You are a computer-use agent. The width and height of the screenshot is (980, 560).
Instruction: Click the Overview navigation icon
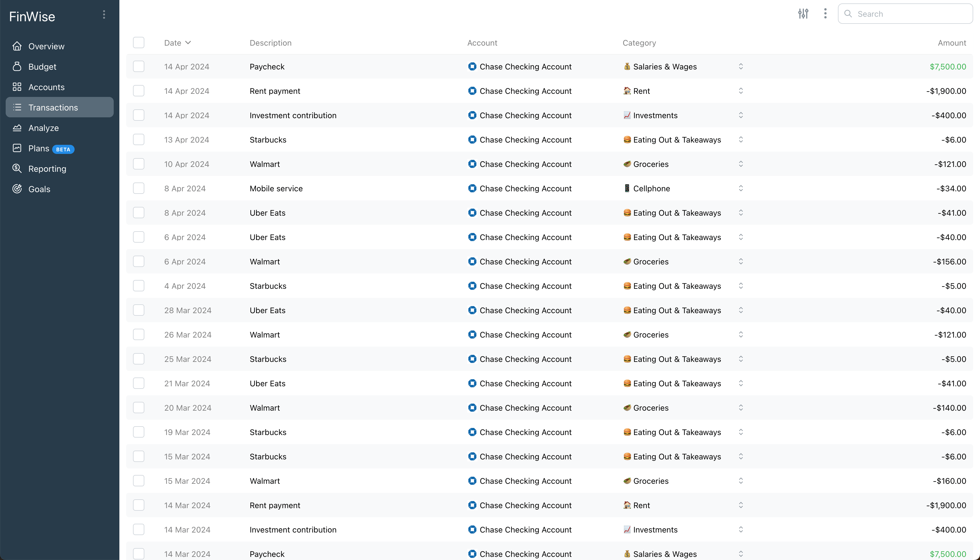(18, 46)
